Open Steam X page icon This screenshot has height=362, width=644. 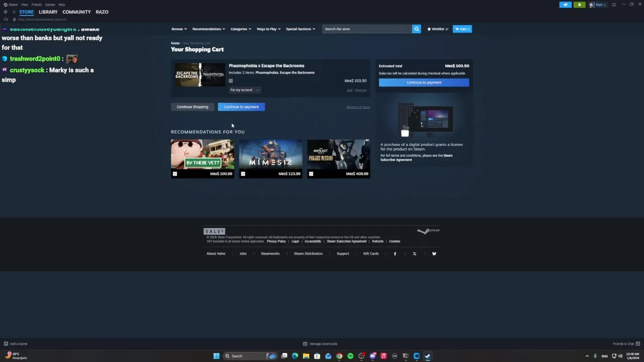pyautogui.click(x=415, y=254)
